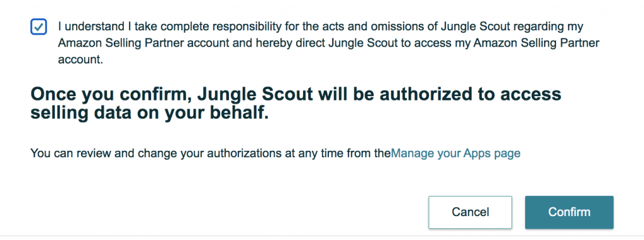The image size is (644, 240).
Task: Disable the checked Jungle Scout consent box
Action: pos(38,27)
